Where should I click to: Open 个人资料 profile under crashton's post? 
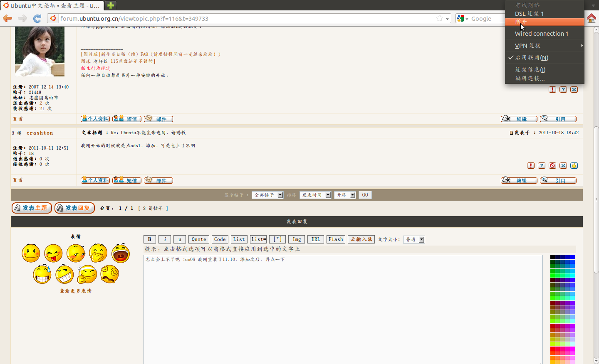tap(95, 180)
